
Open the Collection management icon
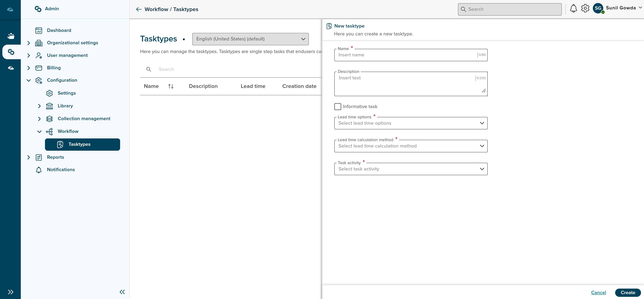point(49,118)
